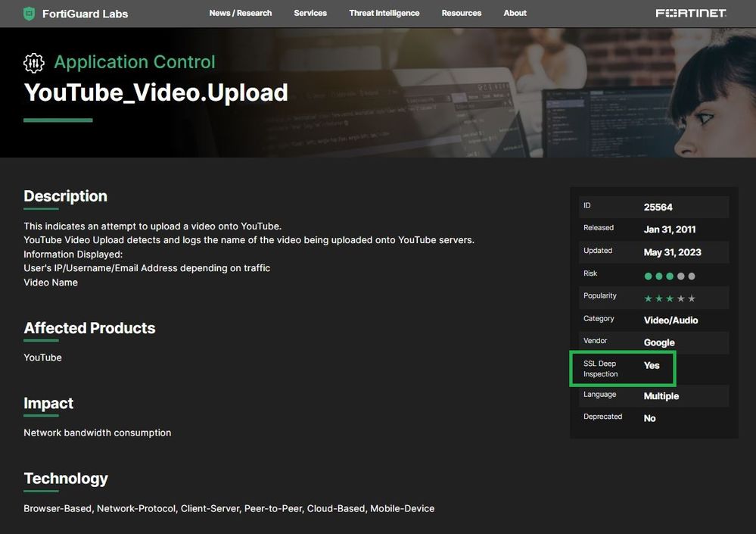Click the Google vendor value

click(659, 342)
